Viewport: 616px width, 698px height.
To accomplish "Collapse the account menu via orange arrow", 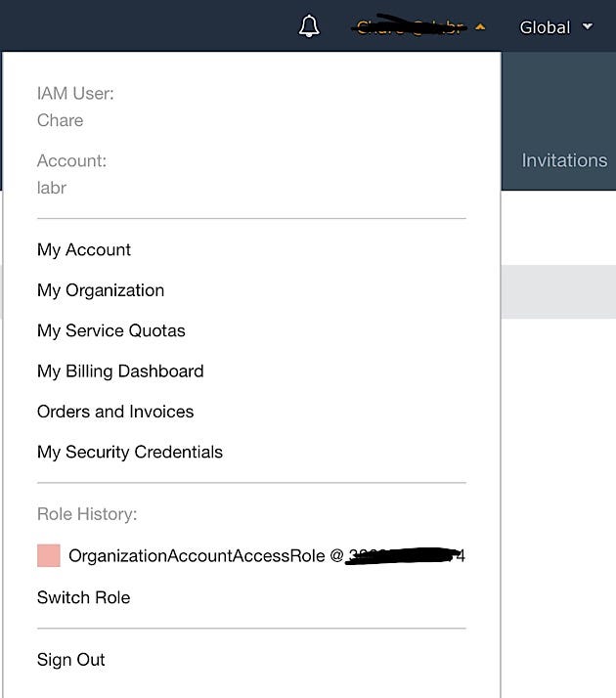I will tap(480, 27).
